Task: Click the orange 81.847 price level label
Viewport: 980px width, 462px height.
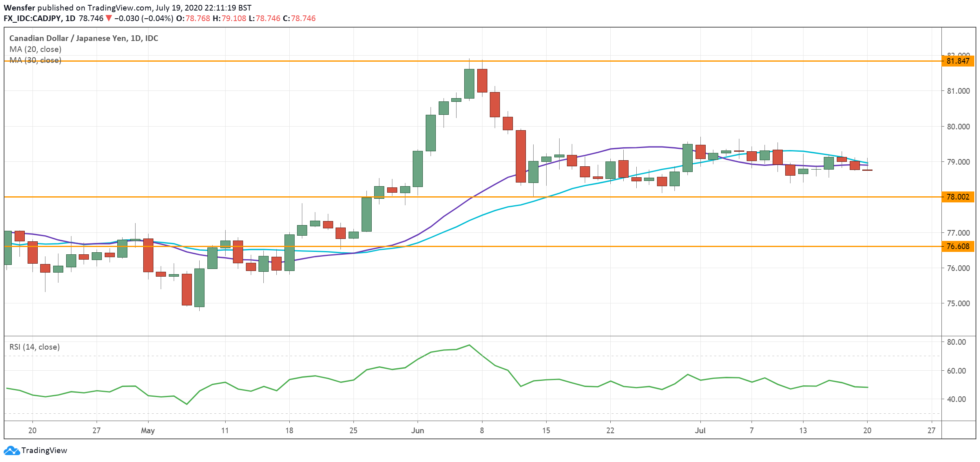Action: (958, 61)
